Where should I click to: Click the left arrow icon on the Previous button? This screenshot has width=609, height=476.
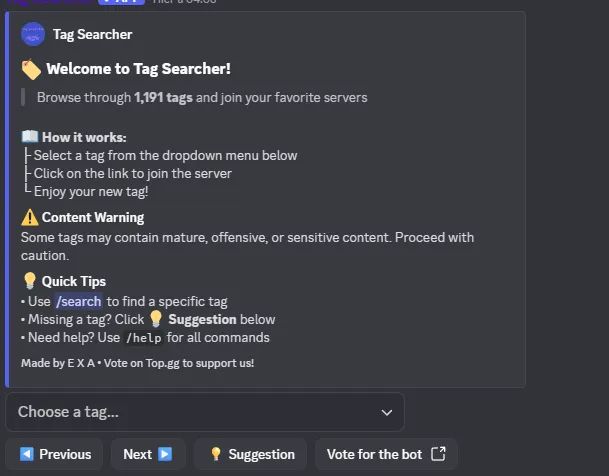(x=27, y=454)
